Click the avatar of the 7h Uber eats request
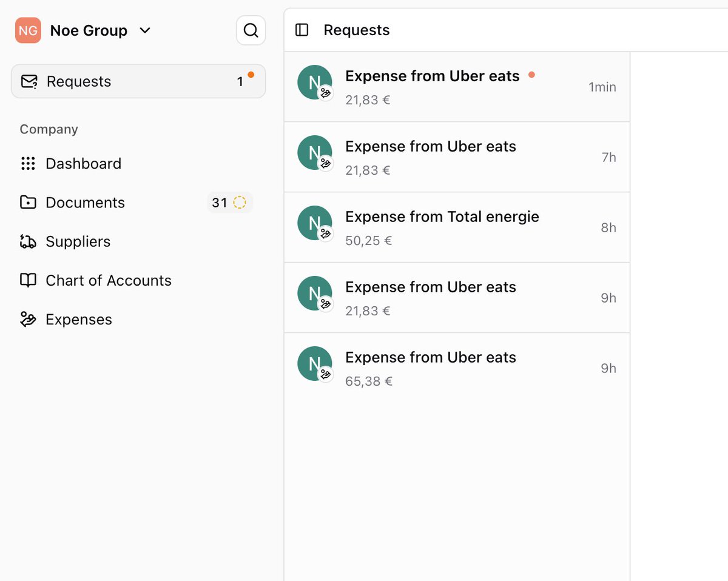Screen dimensions: 728x581 (x=315, y=153)
